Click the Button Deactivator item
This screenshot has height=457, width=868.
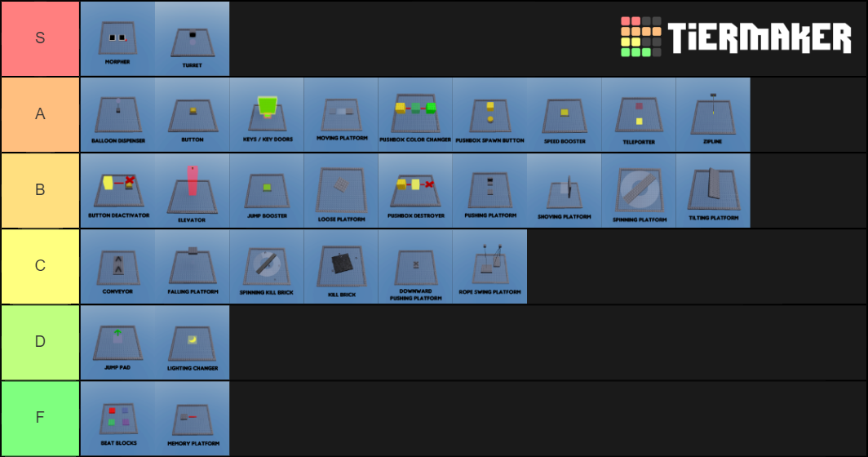click(118, 191)
